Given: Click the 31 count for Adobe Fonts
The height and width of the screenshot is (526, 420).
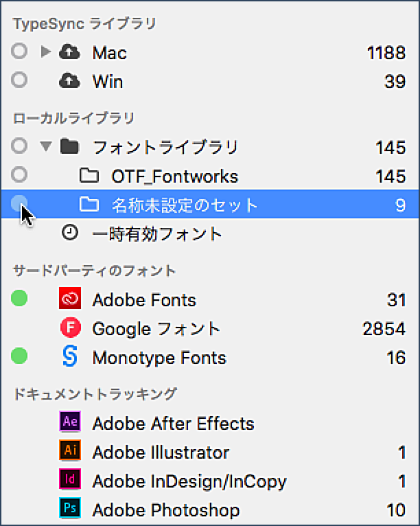Looking at the screenshot, I should (x=397, y=300).
